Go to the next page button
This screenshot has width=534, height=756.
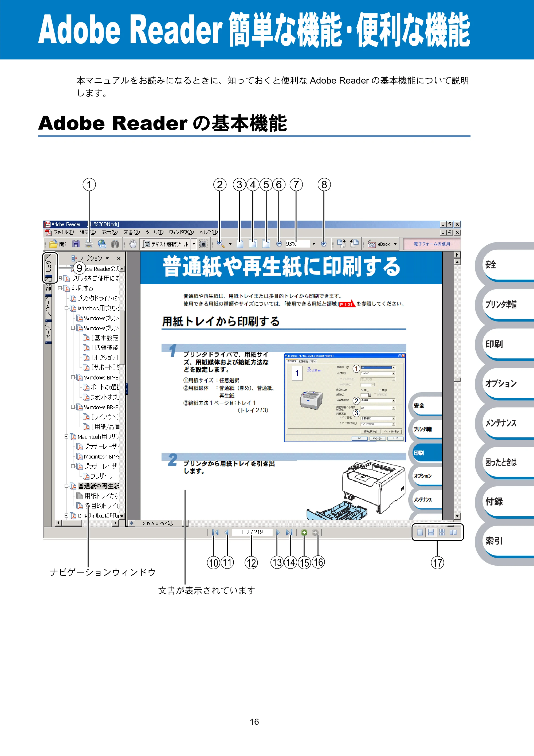278,532
